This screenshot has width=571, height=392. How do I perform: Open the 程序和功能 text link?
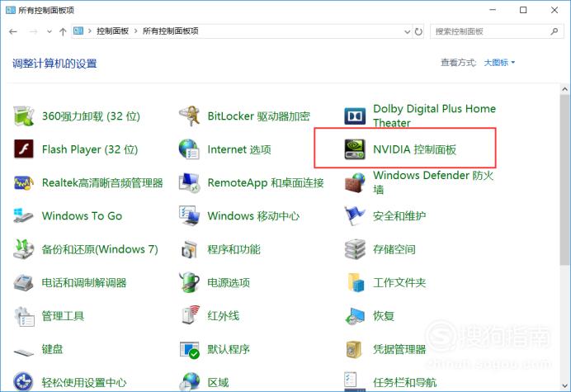pyautogui.click(x=234, y=249)
